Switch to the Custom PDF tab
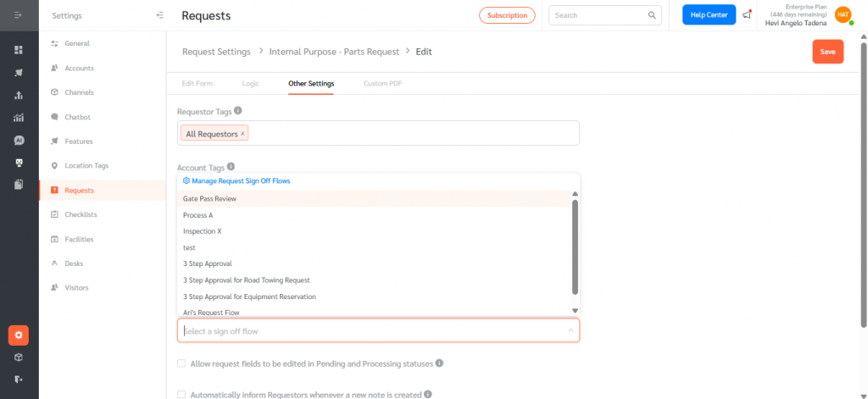The height and width of the screenshot is (399, 868). [x=381, y=84]
